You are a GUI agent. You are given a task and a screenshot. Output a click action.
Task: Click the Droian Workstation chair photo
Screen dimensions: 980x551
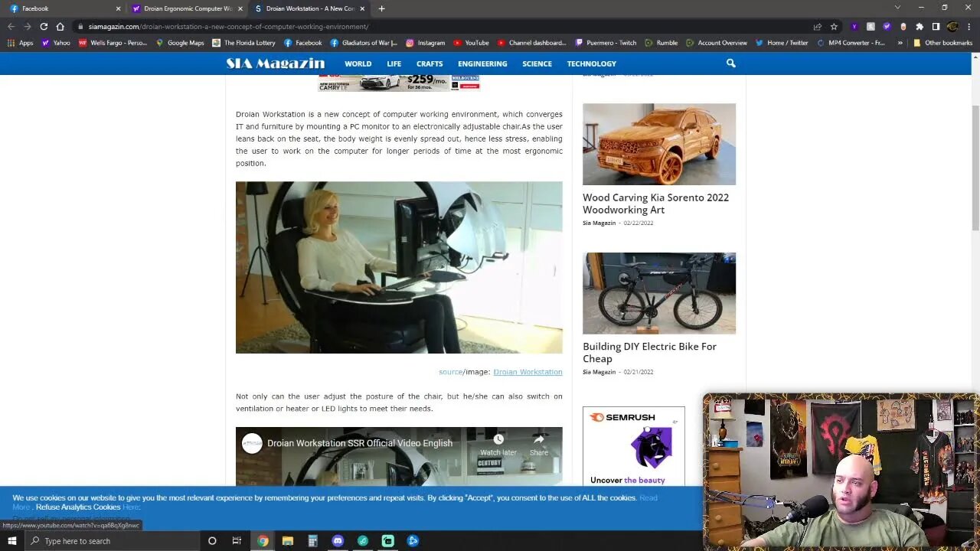click(x=399, y=267)
